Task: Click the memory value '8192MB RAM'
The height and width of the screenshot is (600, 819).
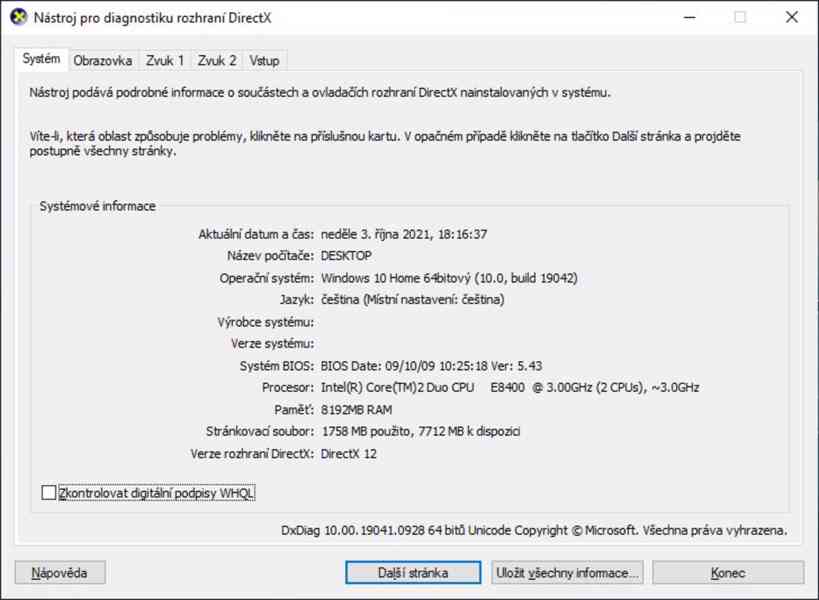Action: [357, 410]
